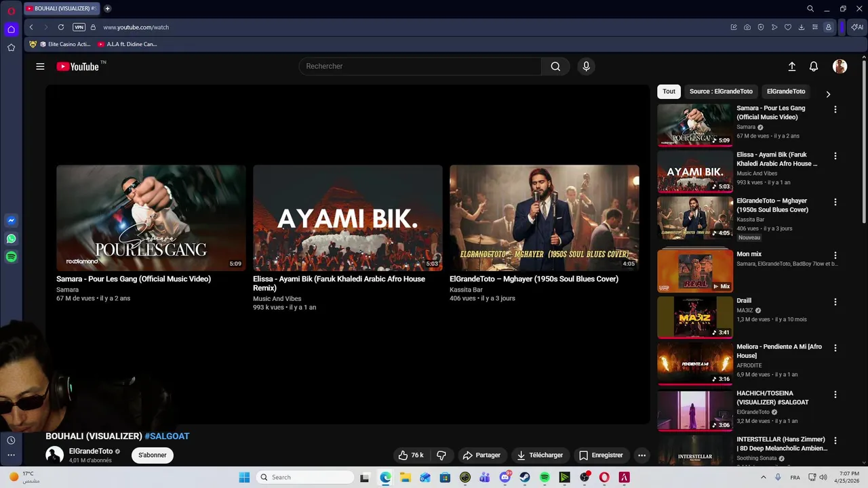Open ElGrandeToto channel avatar

click(x=54, y=455)
